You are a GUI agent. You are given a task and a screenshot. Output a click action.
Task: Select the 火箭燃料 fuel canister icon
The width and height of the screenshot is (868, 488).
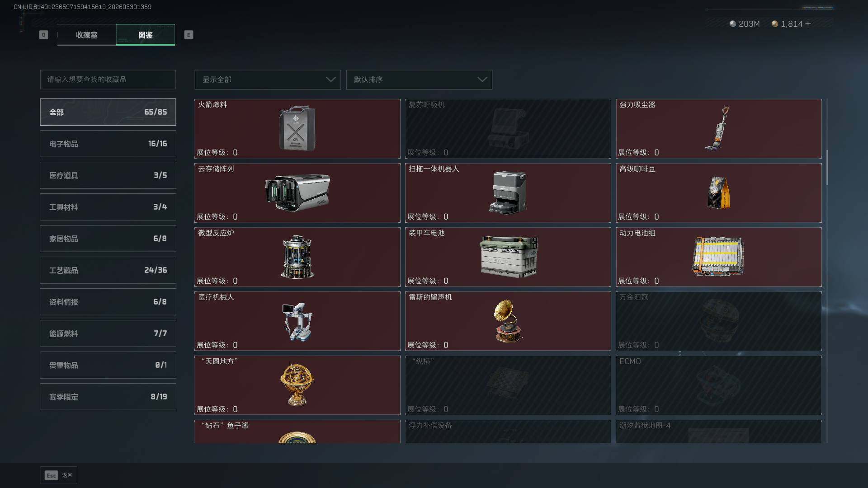(297, 129)
